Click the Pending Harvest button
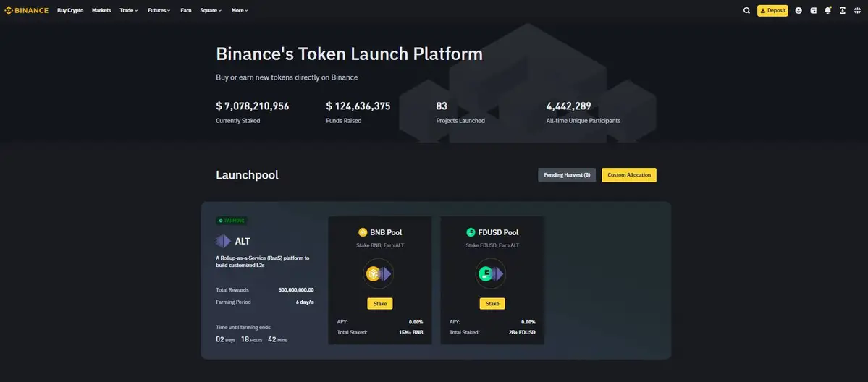The width and height of the screenshot is (868, 382). (567, 175)
